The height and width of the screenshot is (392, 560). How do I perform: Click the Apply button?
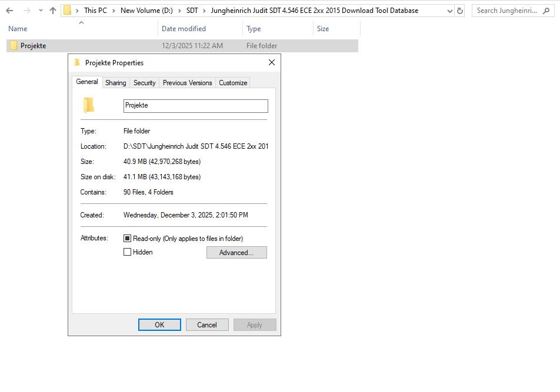[x=255, y=325]
